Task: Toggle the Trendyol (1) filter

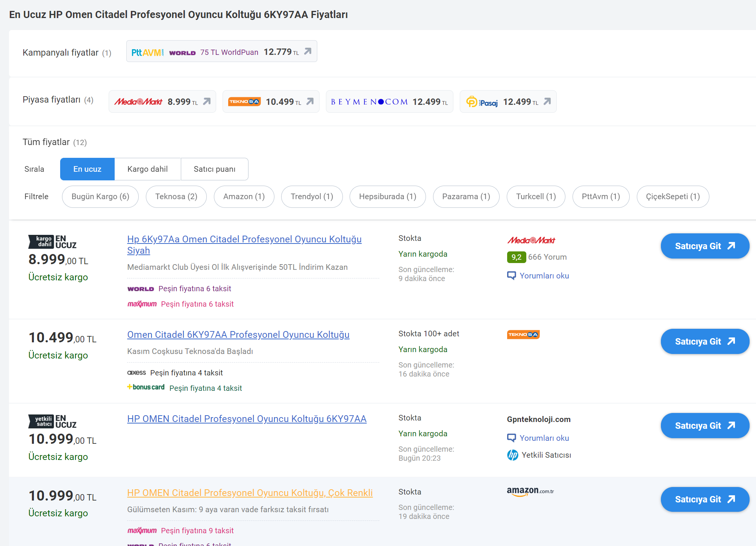Action: point(312,197)
